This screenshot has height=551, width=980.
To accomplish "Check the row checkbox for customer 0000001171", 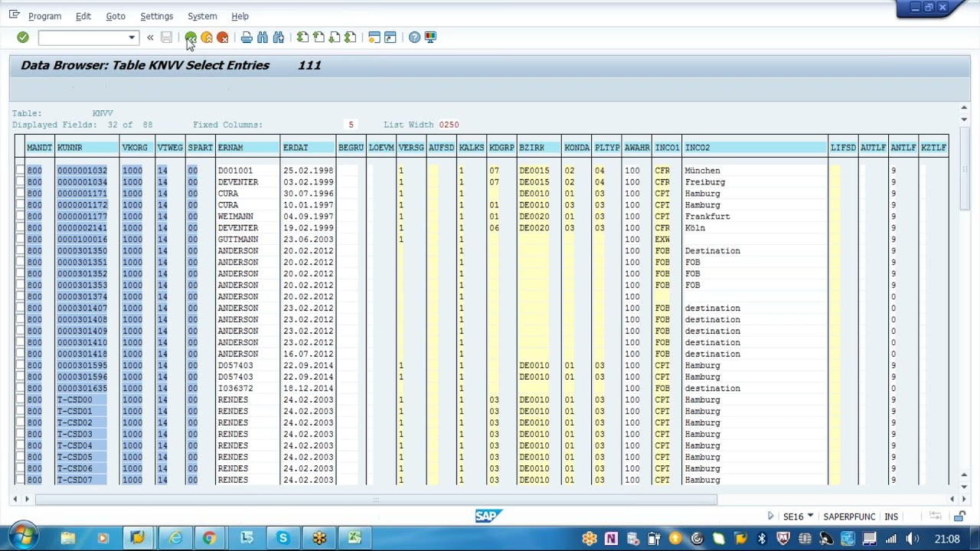I will tap(20, 194).
